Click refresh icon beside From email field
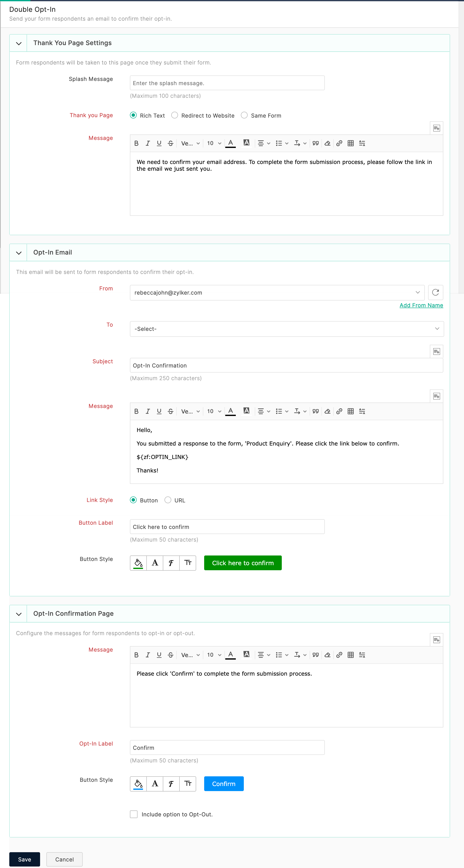 [x=435, y=292]
